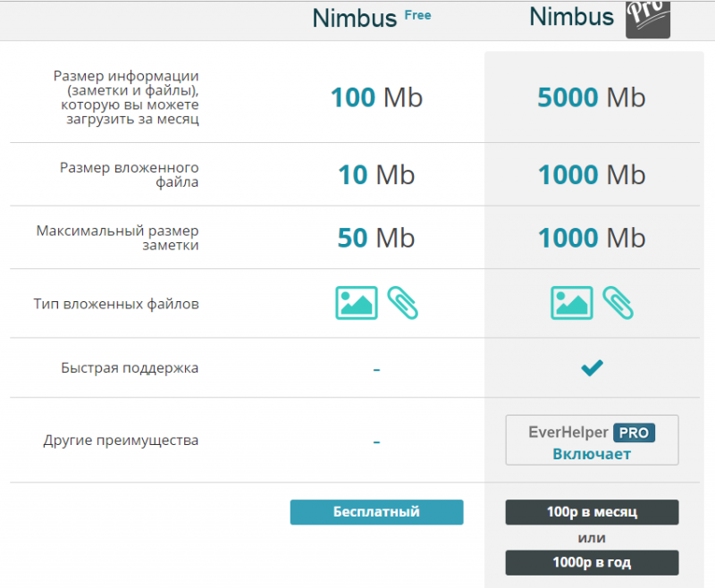Screen dimensions: 715x588
Task: Select the 100р в месяц plan
Action: (x=592, y=512)
